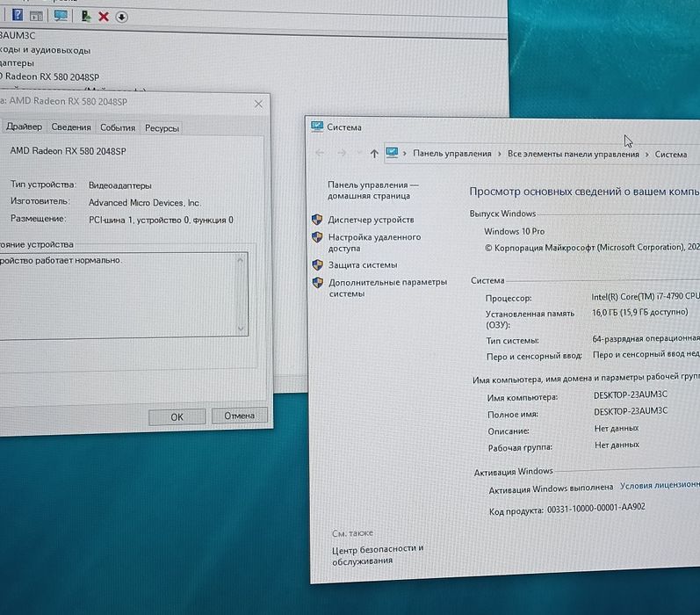700x615 pixels.
Task: Click the status box scrollbar down arrow
Action: pyautogui.click(x=241, y=329)
